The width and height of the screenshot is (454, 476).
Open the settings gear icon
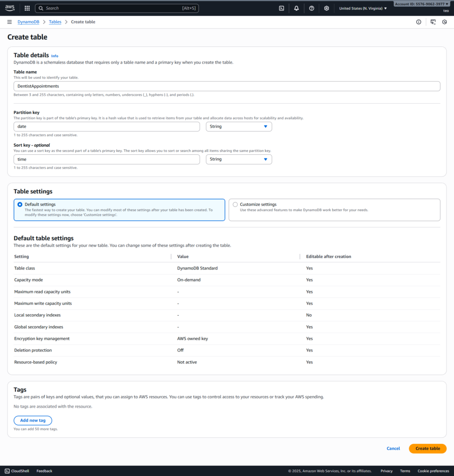(x=327, y=8)
